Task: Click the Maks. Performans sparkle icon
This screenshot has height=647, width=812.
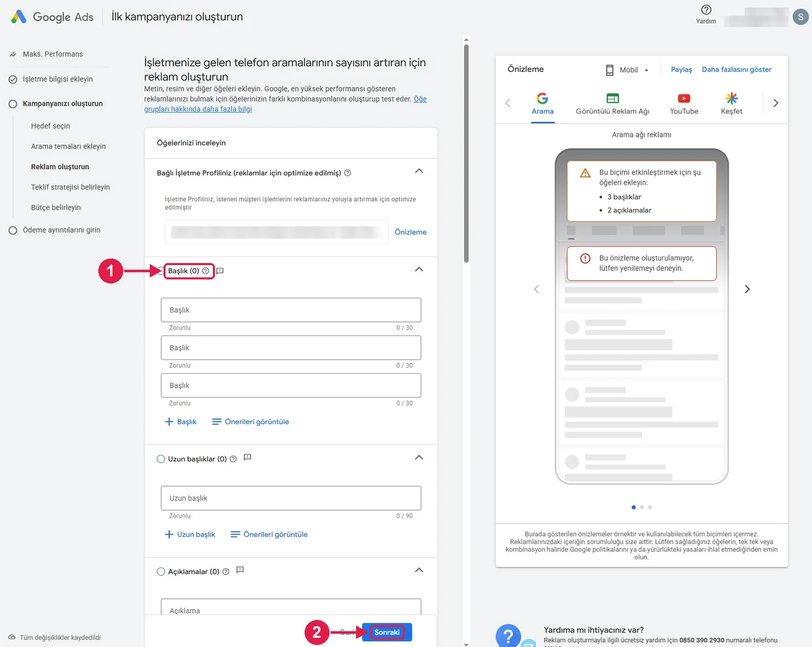Action: [13, 54]
